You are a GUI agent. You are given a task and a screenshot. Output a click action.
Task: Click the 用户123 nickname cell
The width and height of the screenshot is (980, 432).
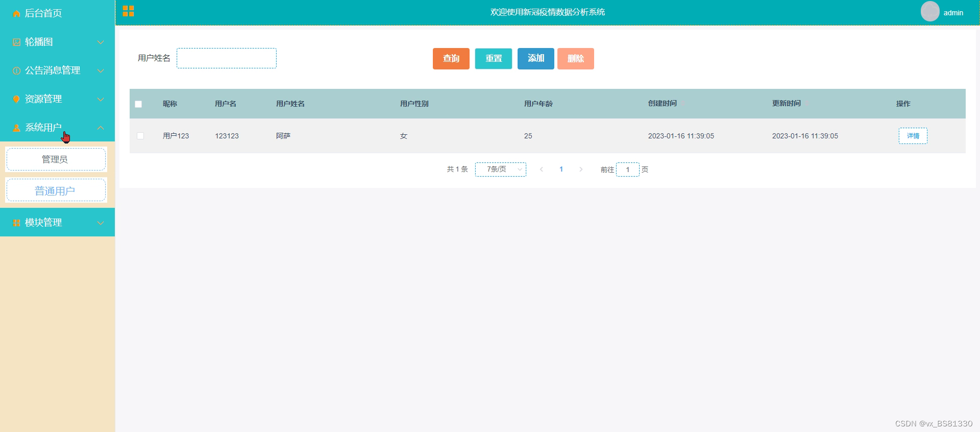click(176, 136)
